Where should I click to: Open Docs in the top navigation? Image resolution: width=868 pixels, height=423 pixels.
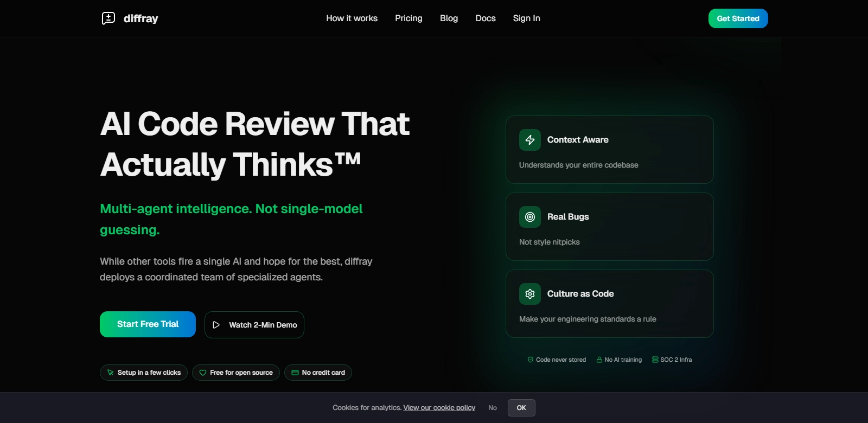(x=486, y=18)
